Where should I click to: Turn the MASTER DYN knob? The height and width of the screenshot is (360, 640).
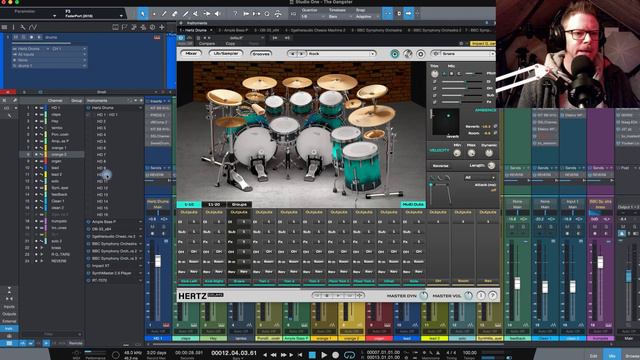pyautogui.click(x=423, y=295)
